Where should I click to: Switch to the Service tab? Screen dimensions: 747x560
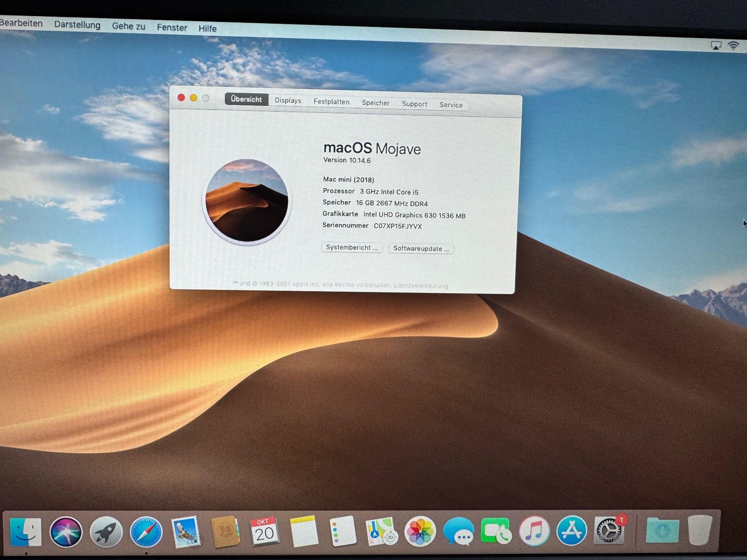pos(451,105)
